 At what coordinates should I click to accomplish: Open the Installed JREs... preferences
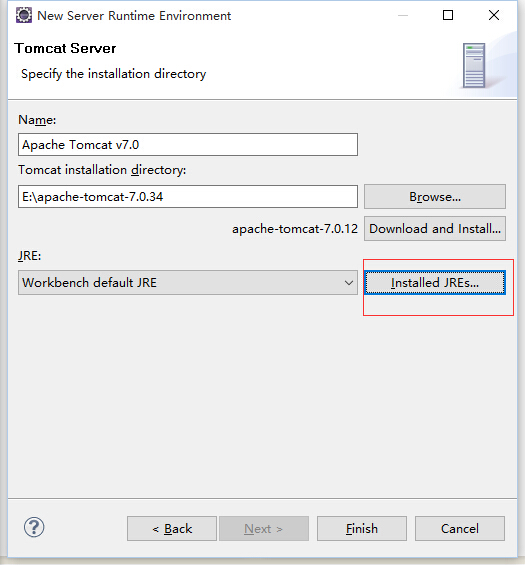(435, 283)
